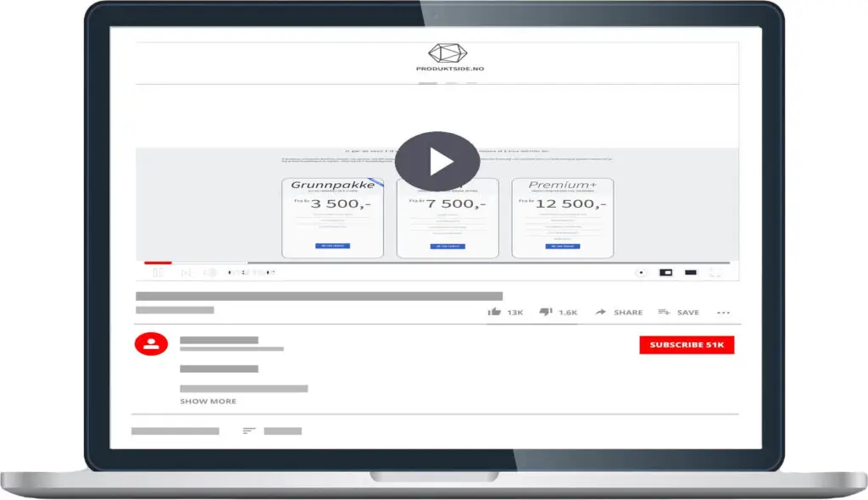Click the Produktside.no logo in the video

click(449, 58)
